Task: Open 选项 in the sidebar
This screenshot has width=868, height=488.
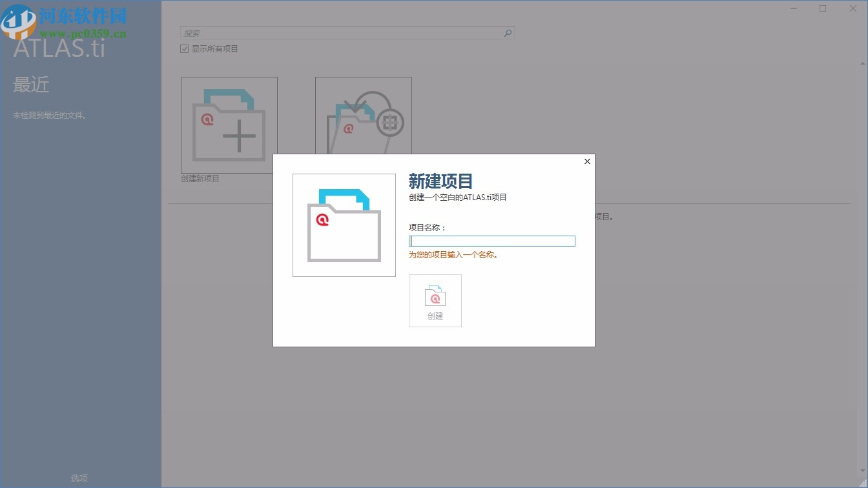Action: click(x=79, y=478)
